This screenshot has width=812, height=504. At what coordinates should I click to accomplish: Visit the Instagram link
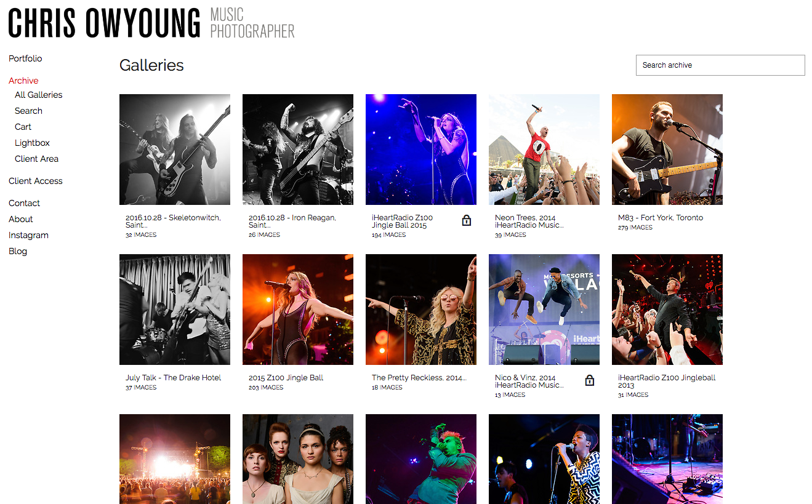[28, 235]
